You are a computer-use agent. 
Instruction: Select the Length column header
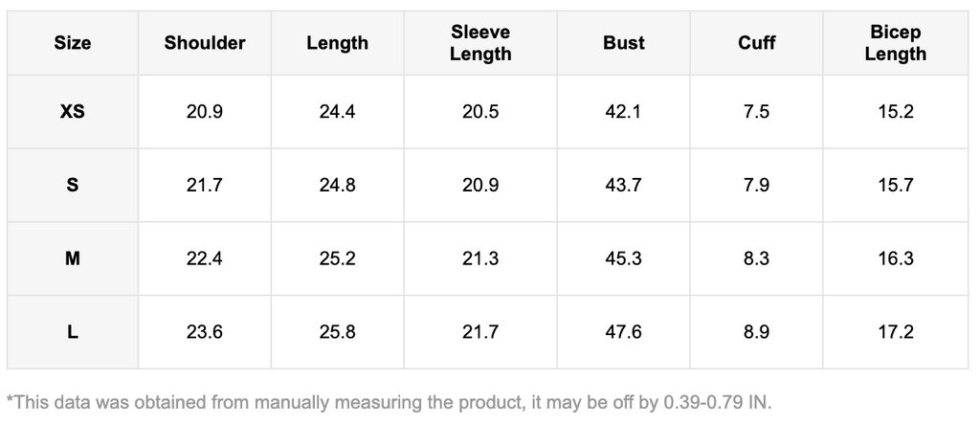click(x=337, y=43)
